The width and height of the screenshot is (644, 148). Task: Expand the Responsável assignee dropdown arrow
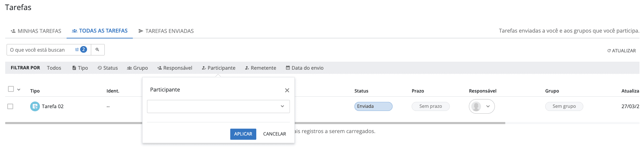[488, 106]
